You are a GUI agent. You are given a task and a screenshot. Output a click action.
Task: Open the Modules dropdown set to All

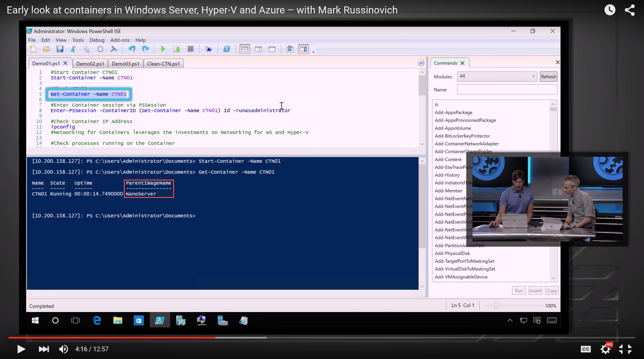[497, 76]
